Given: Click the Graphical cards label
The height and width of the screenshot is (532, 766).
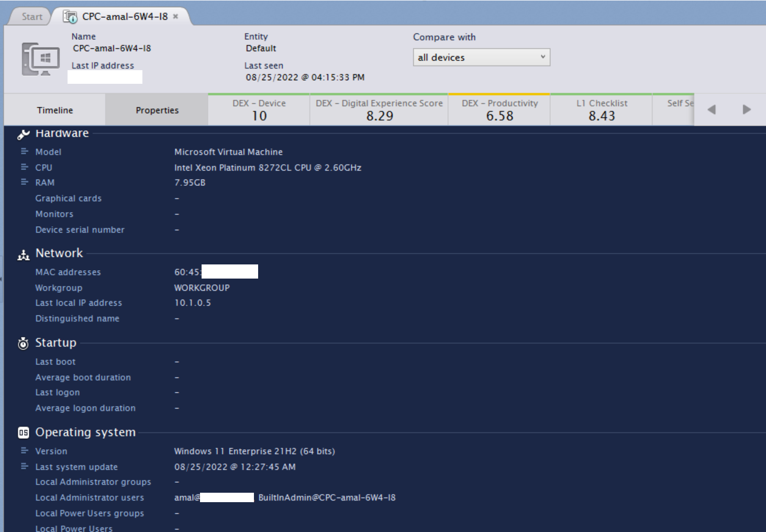Looking at the screenshot, I should click(x=69, y=198).
